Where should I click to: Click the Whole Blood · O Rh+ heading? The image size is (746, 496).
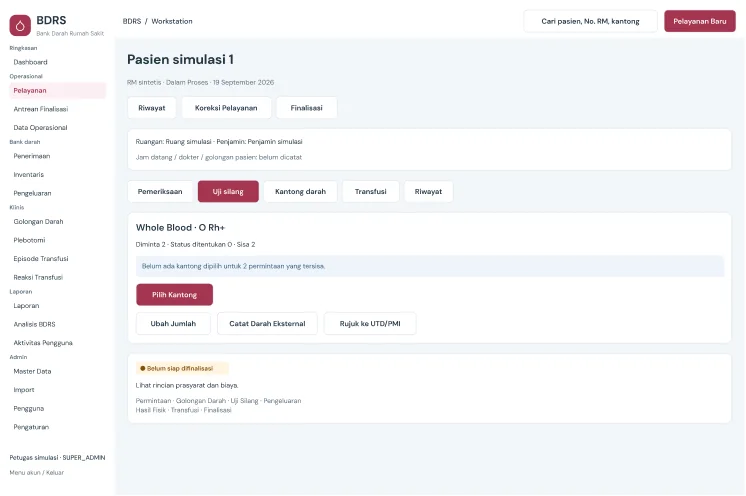180,228
